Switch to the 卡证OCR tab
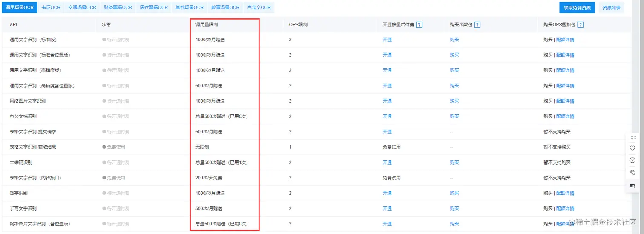 [51, 8]
